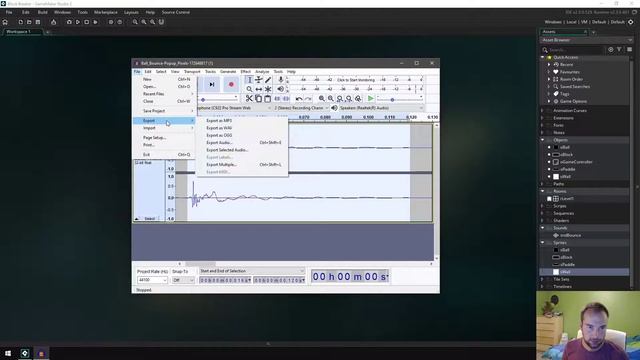The height and width of the screenshot is (360, 640).
Task: Click the Audacity Cut scissors icon
Action: click(x=249, y=98)
